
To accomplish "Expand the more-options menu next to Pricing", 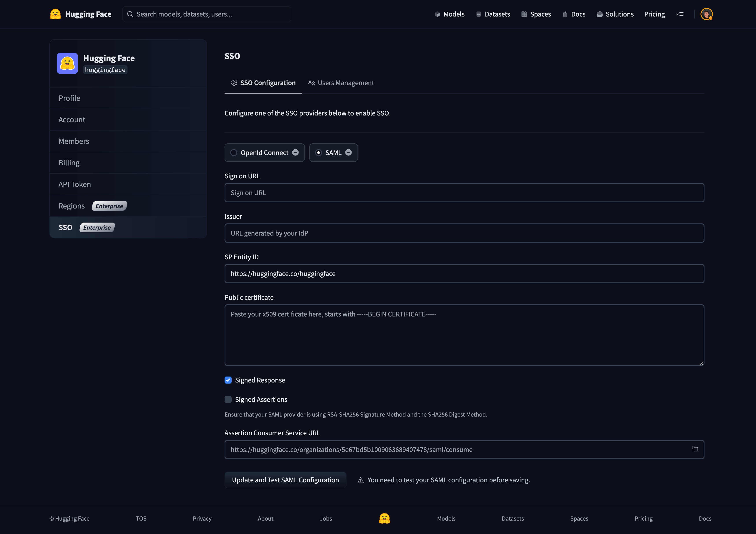I will 680,14.
